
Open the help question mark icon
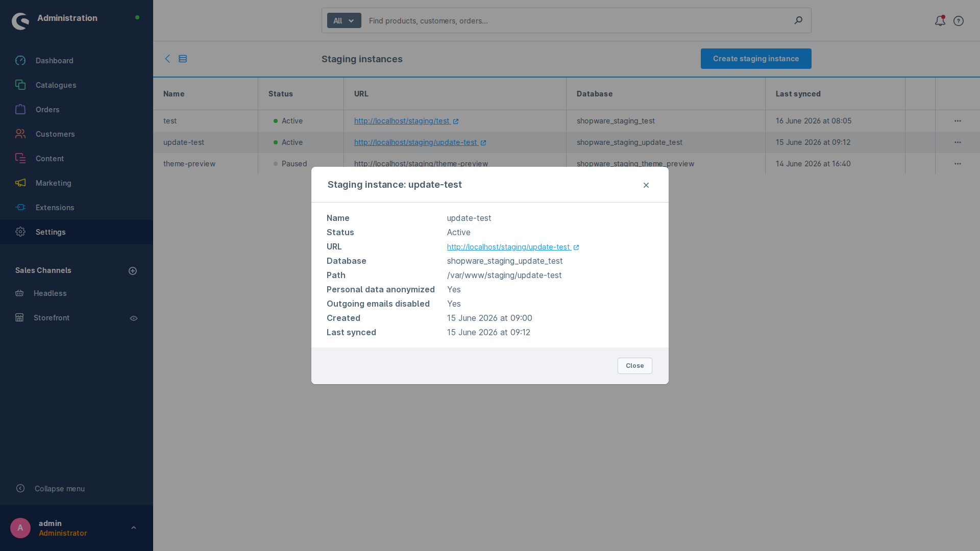tap(959, 21)
